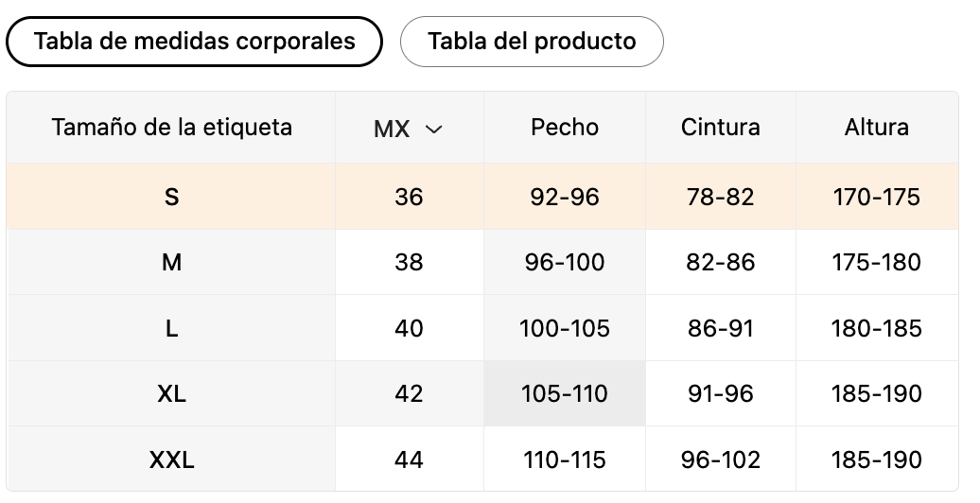980x503 pixels.
Task: Click the MX size 44 cell
Action: 409,460
